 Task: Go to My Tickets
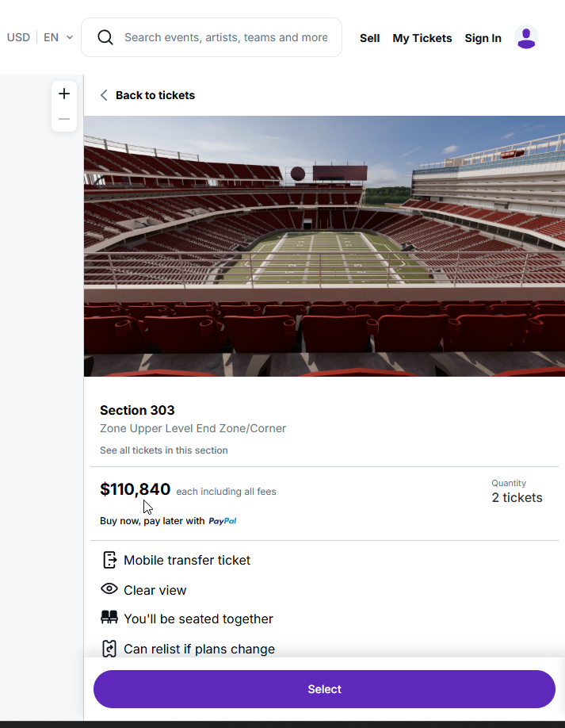point(422,38)
